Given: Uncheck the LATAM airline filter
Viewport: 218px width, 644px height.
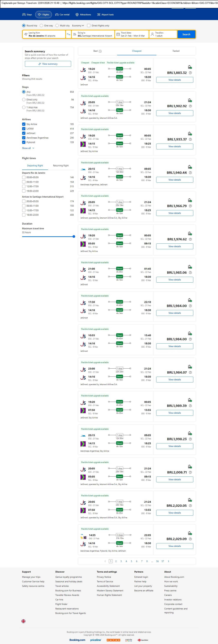Looking at the screenshot, I should click(24, 129).
